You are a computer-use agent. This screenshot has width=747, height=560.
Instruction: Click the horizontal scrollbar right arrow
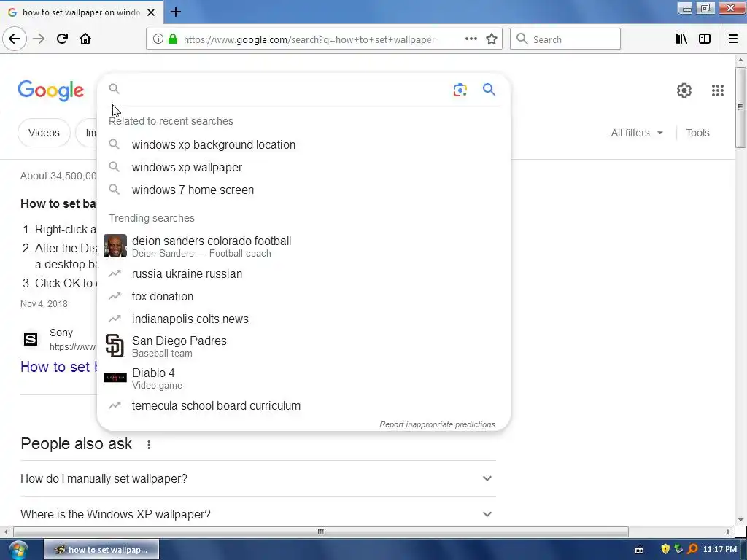pyautogui.click(x=729, y=532)
